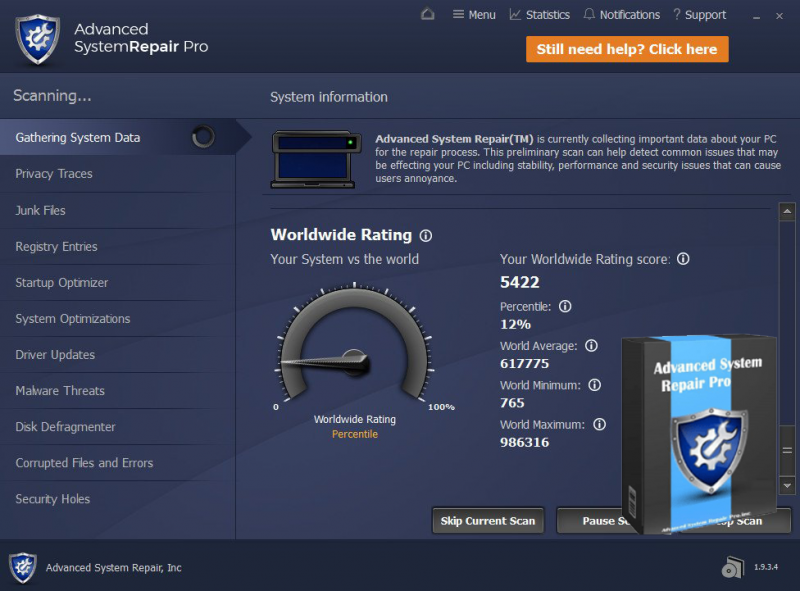Click the scrollbar thumb handle
The height and width of the screenshot is (591, 800).
pyautogui.click(x=787, y=450)
